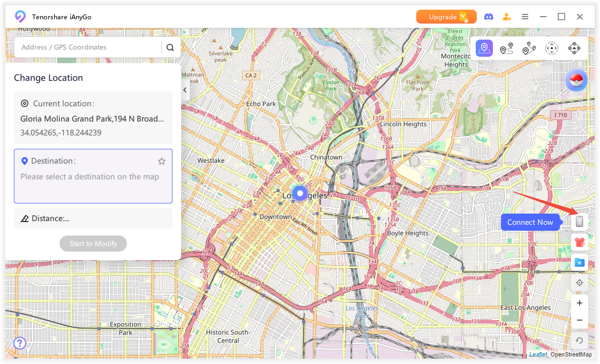Viewport: 600px width, 364px height.
Task: Zoom in with the plus control
Action: coord(579,302)
